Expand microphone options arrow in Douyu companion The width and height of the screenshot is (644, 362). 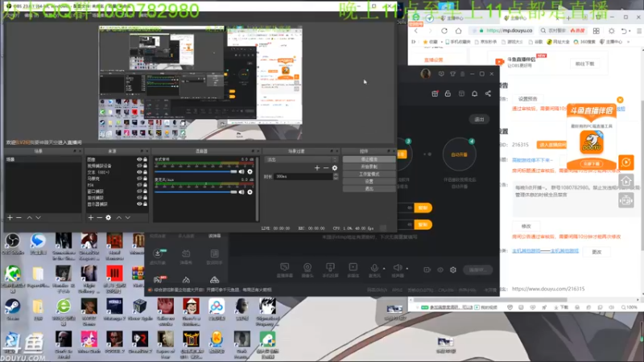point(384,269)
